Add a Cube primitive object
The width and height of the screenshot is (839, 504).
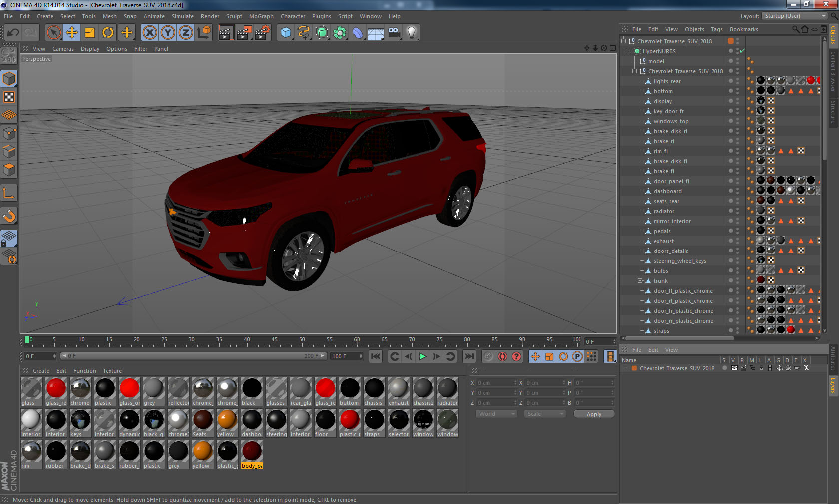[286, 33]
